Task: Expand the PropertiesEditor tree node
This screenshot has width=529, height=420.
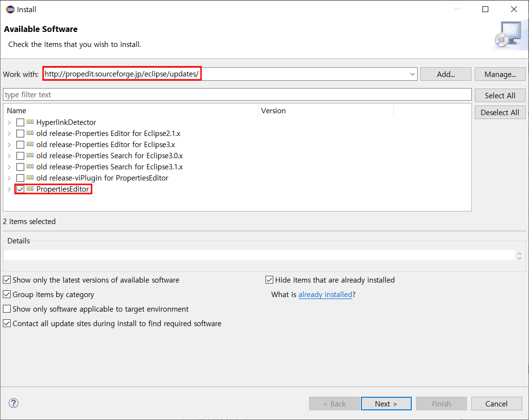Action: 10,189
